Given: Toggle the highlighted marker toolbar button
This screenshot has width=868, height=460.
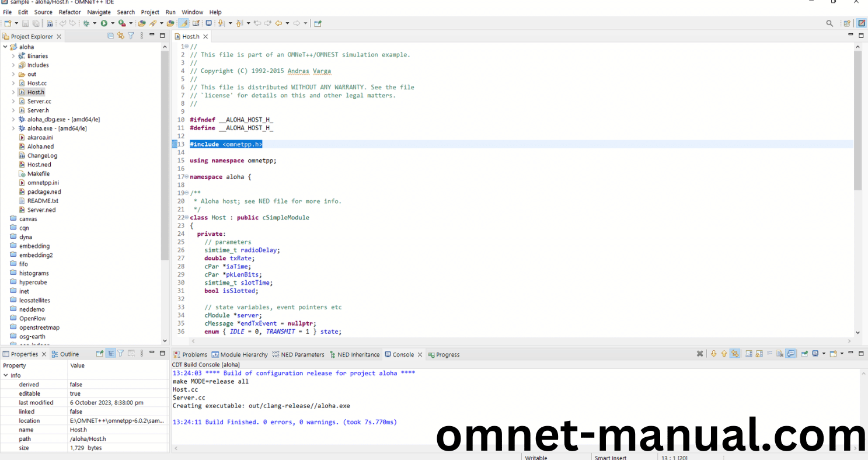Looking at the screenshot, I should click(x=184, y=23).
